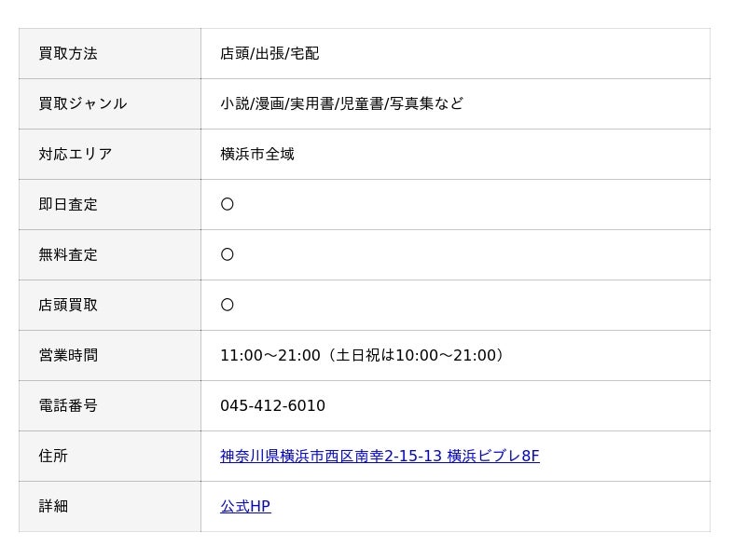Click the circle mark in 即日査定 row

point(228,204)
